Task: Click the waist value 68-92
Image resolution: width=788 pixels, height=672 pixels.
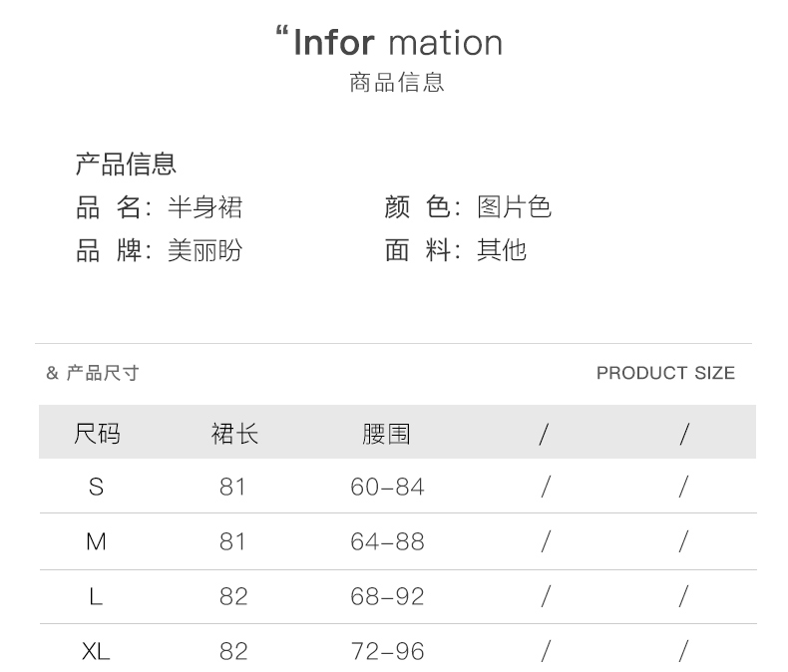Action: (387, 596)
